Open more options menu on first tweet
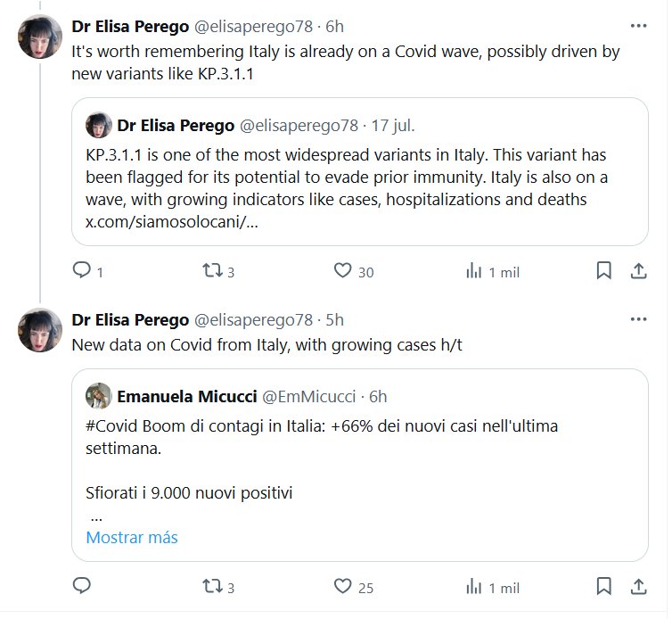The height and width of the screenshot is (619, 672). click(x=638, y=26)
